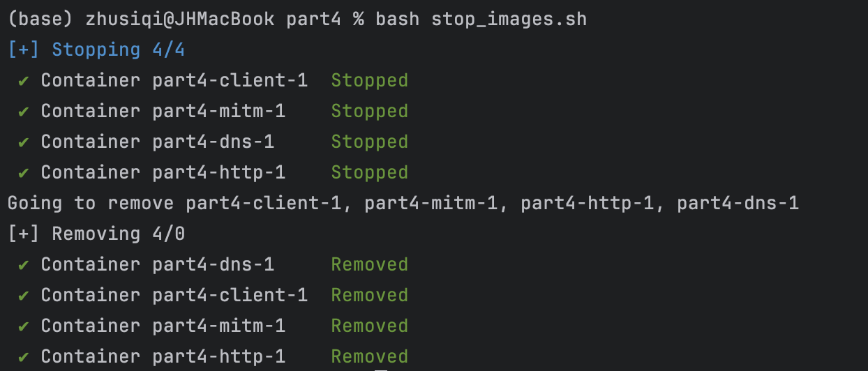Click the Removed status for part4-http-1
The width and height of the screenshot is (868, 371).
369,357
